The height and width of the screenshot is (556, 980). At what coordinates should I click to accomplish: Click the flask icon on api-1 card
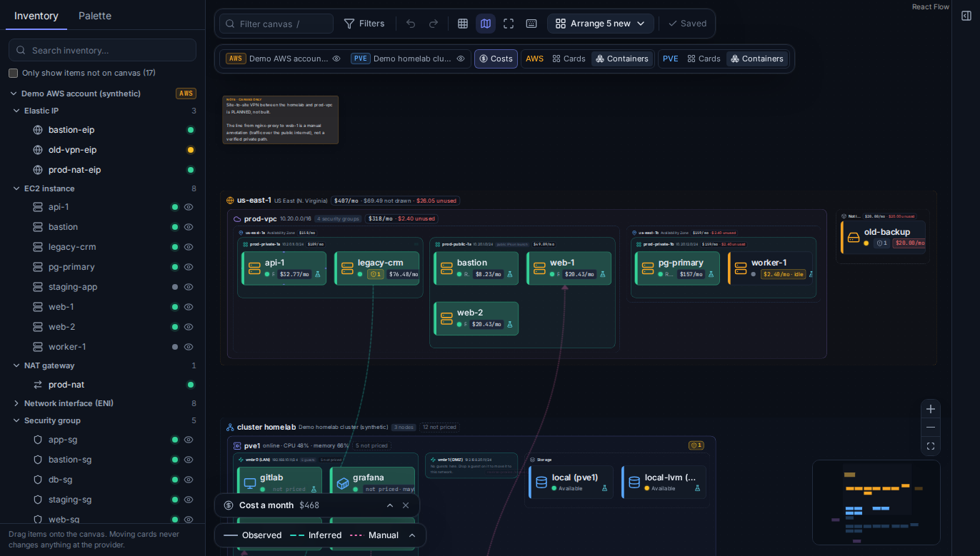(318, 274)
